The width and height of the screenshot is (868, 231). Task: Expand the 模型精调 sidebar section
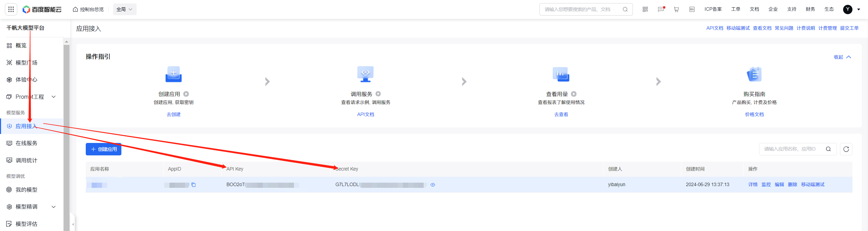pyautogui.click(x=54, y=207)
